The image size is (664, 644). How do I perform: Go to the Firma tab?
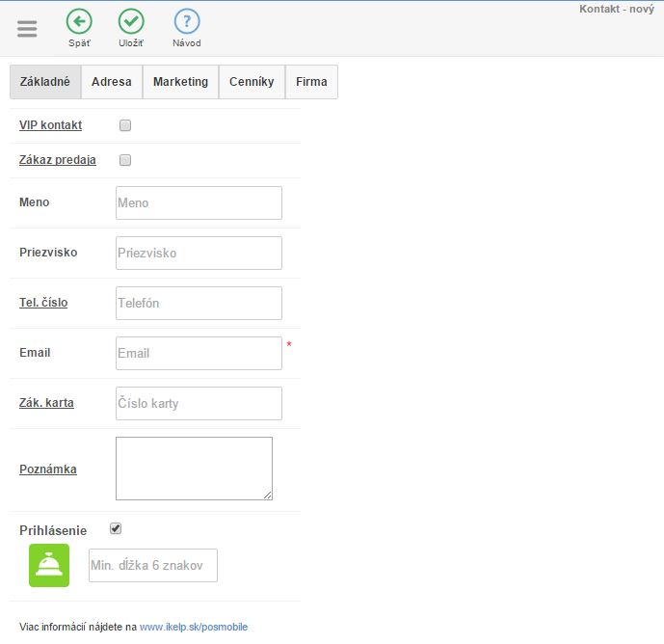tap(311, 82)
